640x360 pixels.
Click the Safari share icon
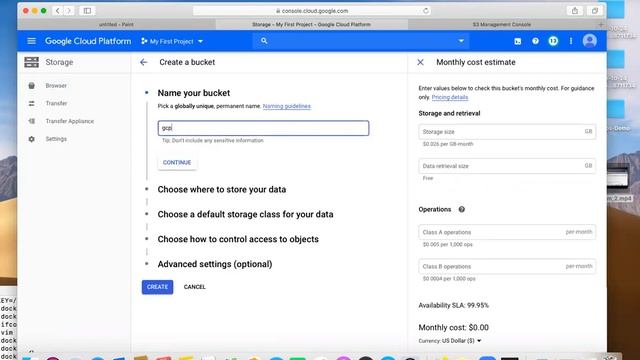(x=575, y=11)
